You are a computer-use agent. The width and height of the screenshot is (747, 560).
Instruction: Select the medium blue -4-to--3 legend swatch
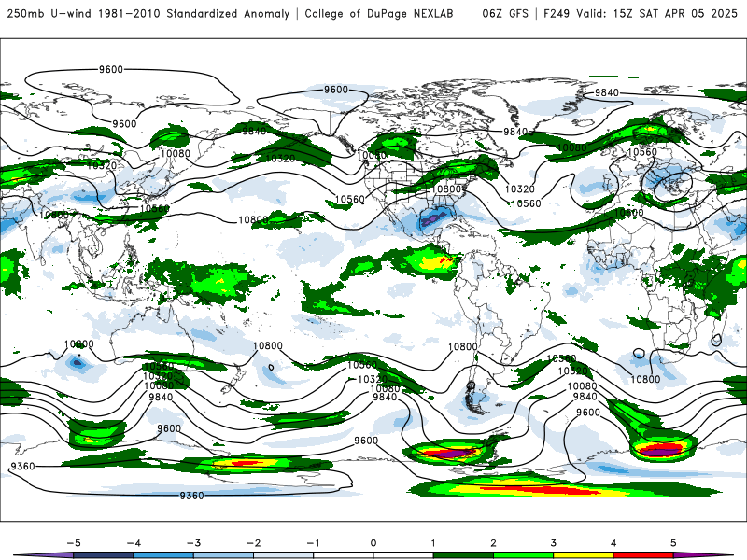[x=163, y=555]
